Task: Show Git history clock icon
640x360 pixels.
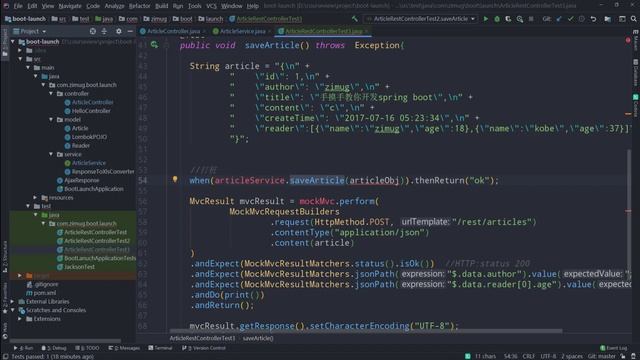Action: [x=582, y=19]
